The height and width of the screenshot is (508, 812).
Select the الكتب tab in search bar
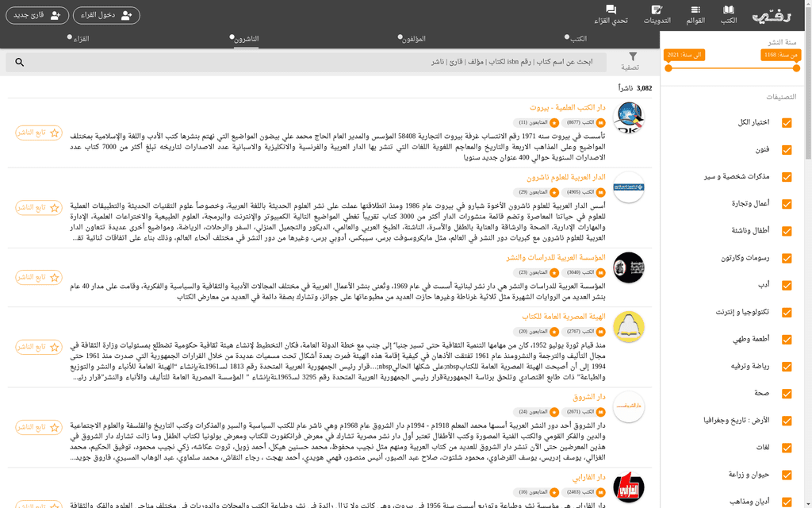point(576,39)
